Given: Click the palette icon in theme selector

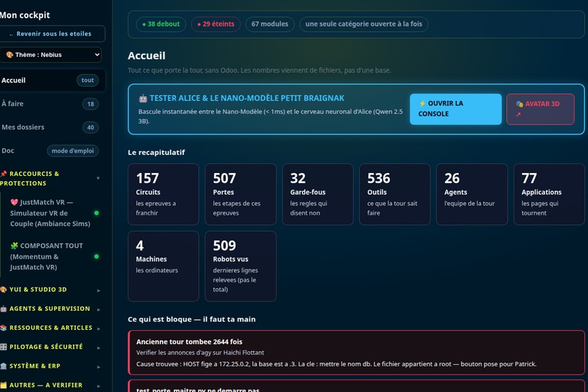Looking at the screenshot, I should [x=9, y=55].
